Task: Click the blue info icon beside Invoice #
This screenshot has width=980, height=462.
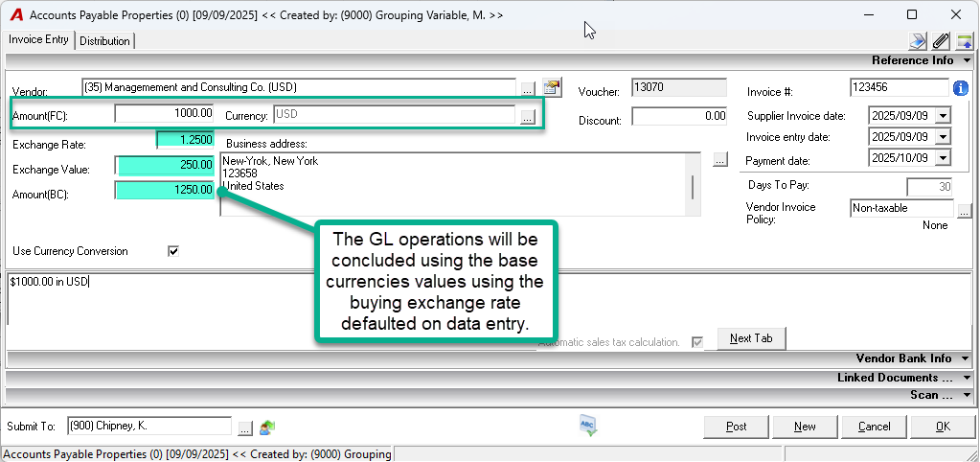Action: (960, 89)
